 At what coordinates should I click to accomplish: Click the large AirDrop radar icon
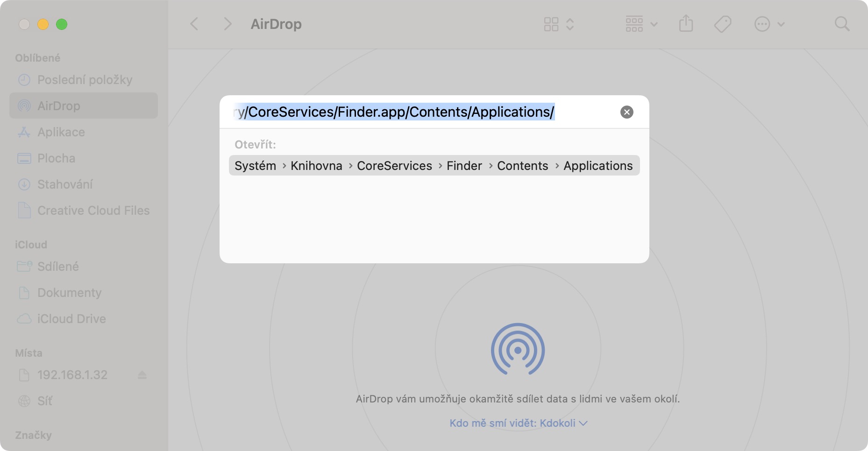(518, 349)
